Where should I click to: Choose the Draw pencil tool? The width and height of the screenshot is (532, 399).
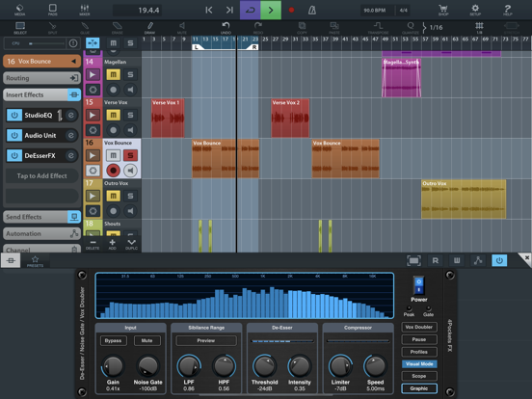point(149,28)
